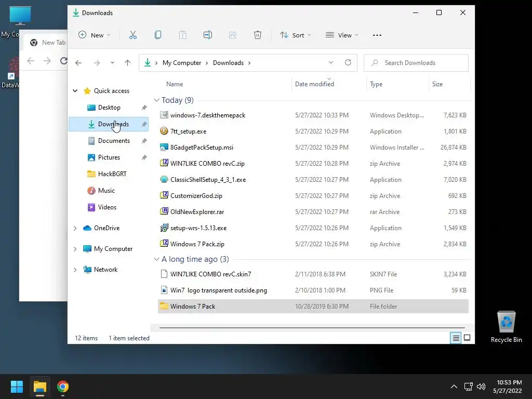Image resolution: width=532 pixels, height=399 pixels.
Task: Collapse the Today (9) group
Action: pos(156,100)
